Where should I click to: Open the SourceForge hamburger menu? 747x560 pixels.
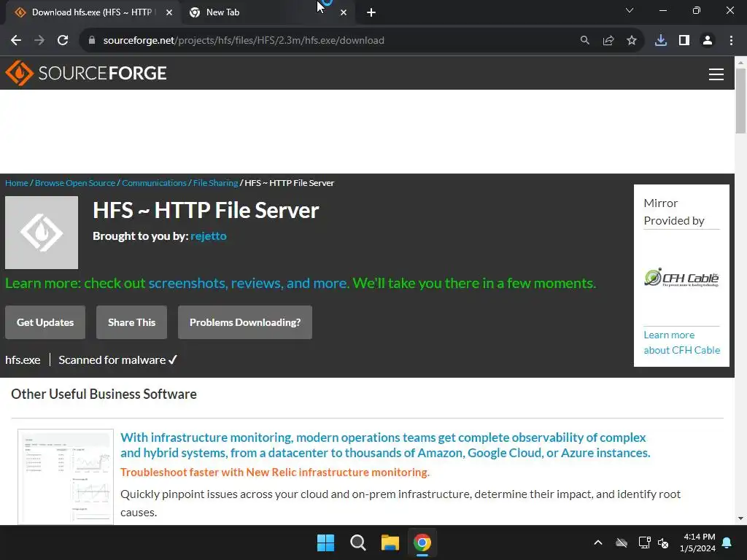coord(716,74)
